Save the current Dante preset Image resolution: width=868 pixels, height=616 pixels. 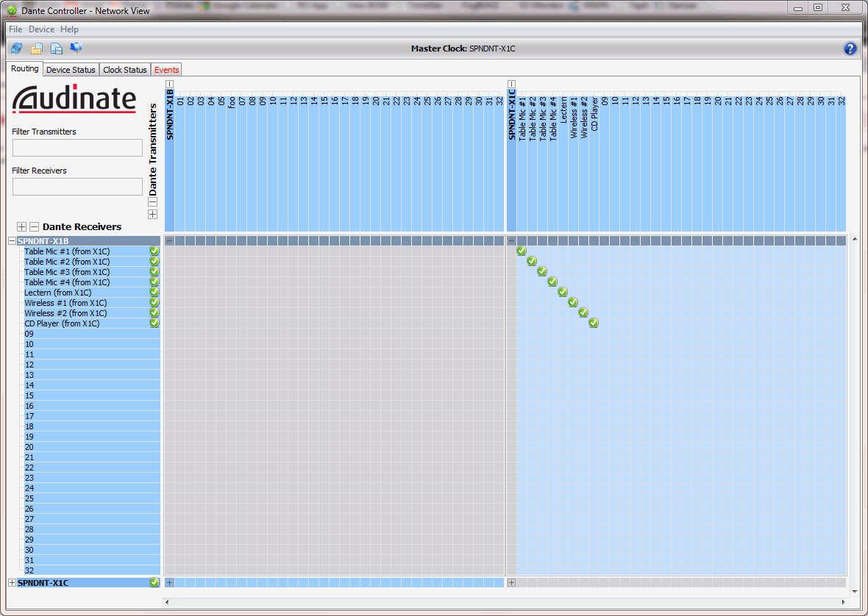click(x=56, y=48)
